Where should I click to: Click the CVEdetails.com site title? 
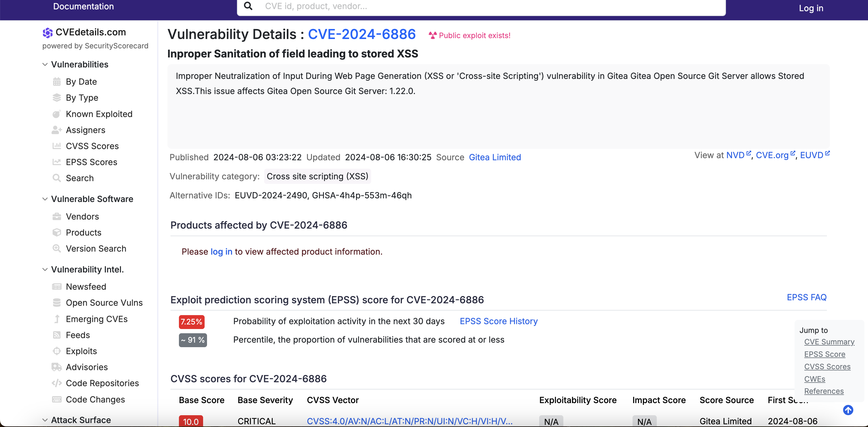91,32
